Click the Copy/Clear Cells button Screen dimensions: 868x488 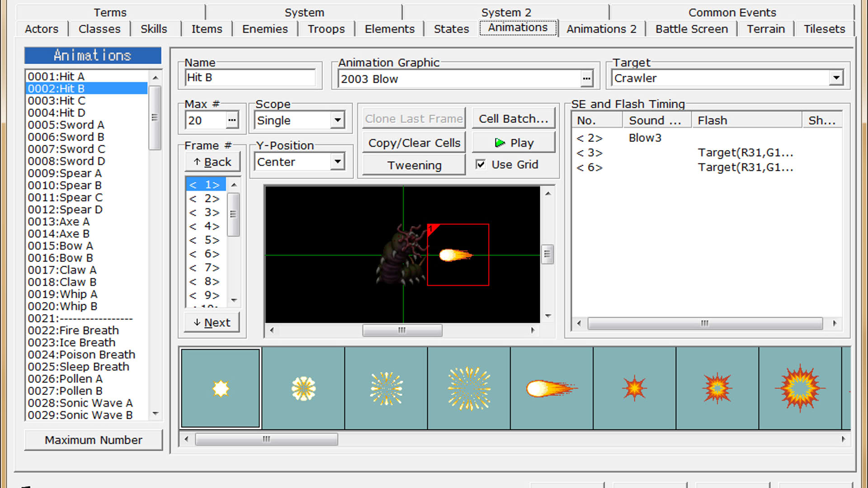click(x=414, y=143)
